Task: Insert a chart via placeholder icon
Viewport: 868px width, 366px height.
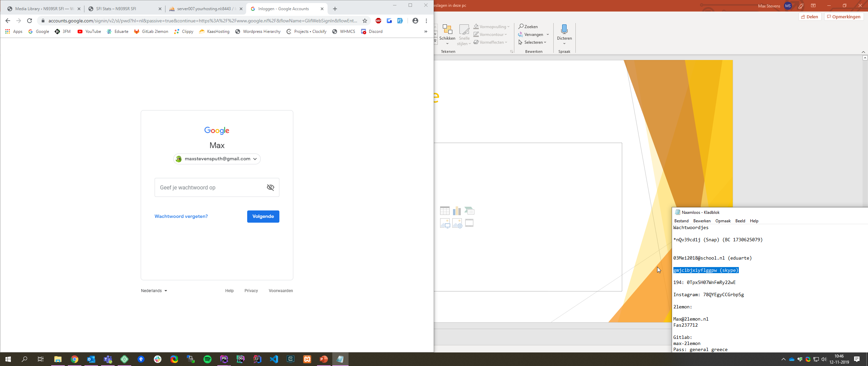Action: tap(457, 211)
